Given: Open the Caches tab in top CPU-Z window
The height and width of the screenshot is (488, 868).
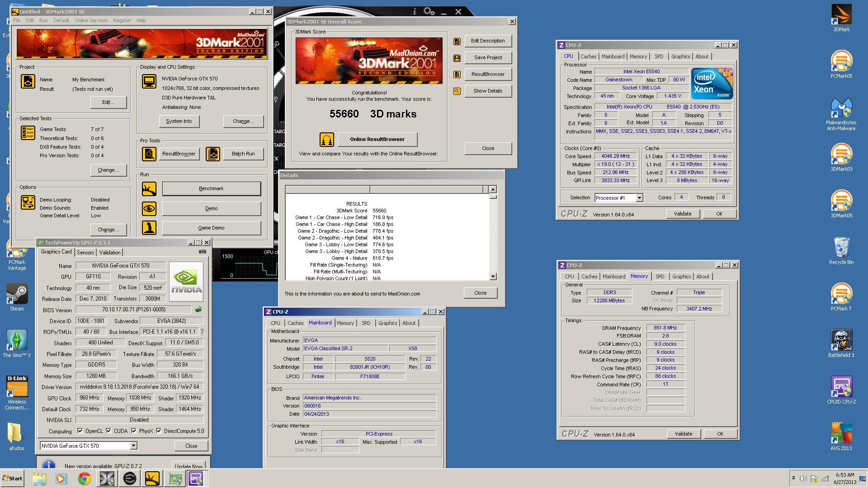Looking at the screenshot, I should [x=588, y=56].
